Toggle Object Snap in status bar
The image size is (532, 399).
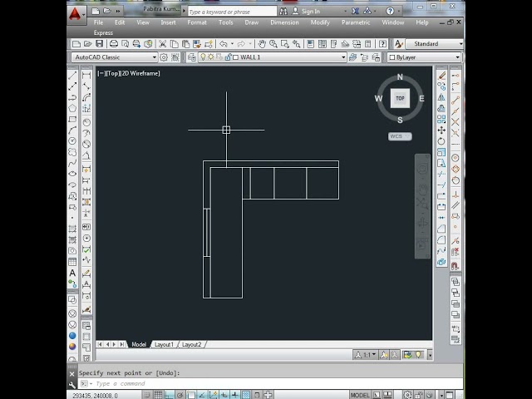pos(191,395)
